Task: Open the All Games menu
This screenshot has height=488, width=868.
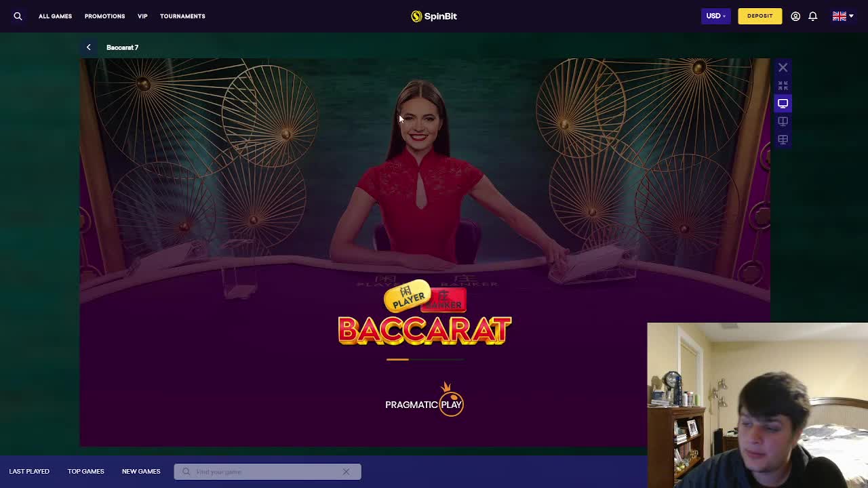Action: (x=55, y=16)
